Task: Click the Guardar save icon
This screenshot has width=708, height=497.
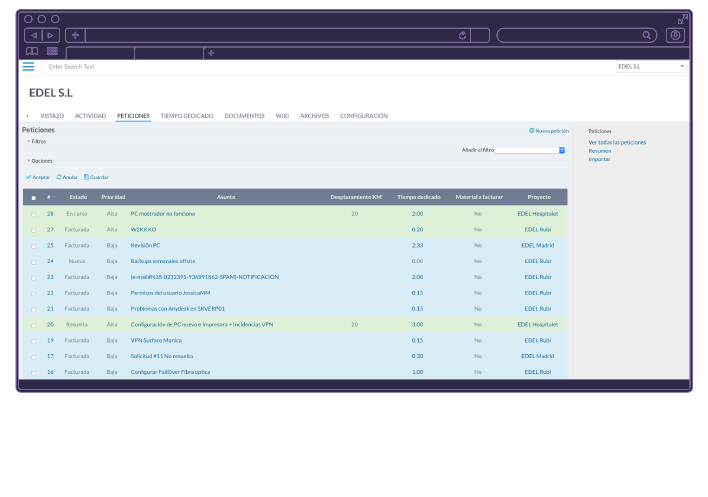Action: click(86, 177)
